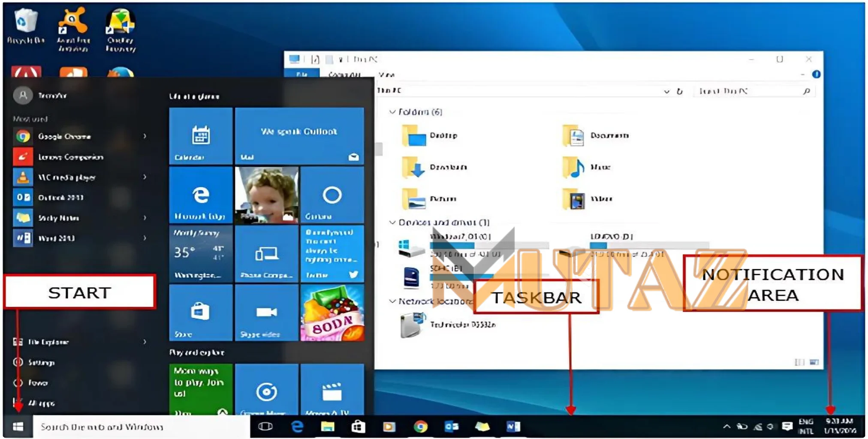Click the clock and date in tray
868x439 pixels.
840,426
